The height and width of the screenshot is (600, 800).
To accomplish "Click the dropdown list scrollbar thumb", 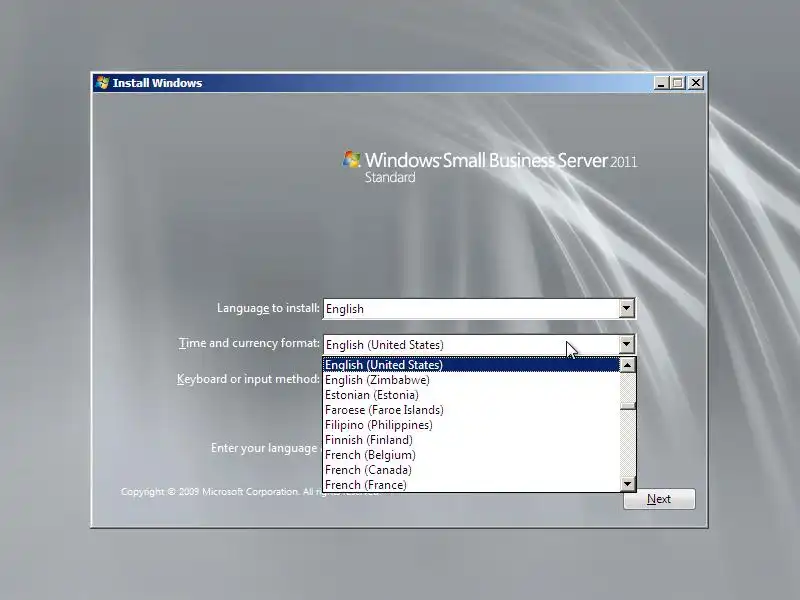I will [628, 406].
